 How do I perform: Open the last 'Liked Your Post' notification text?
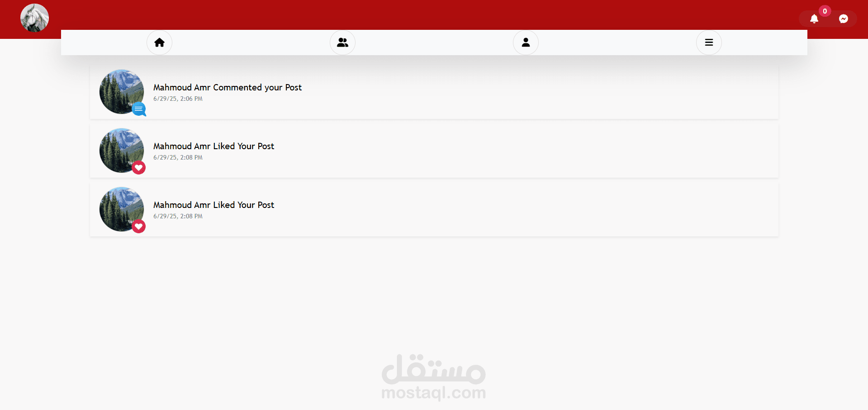point(213,205)
